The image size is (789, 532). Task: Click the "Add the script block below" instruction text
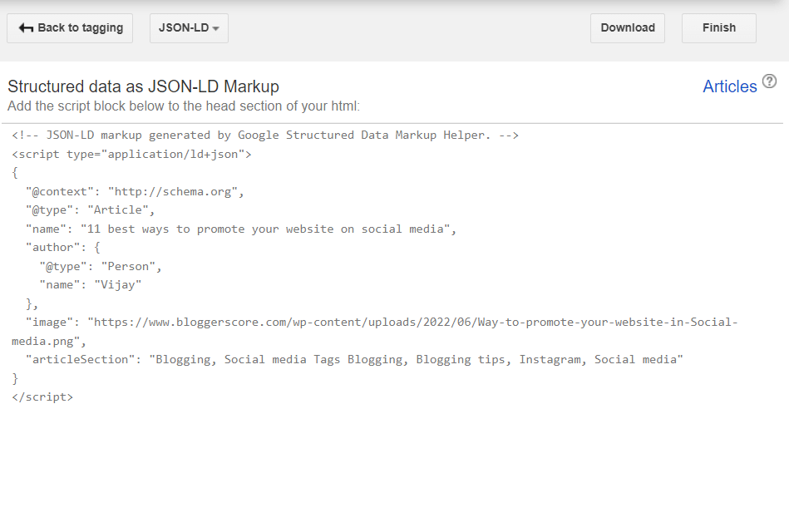coord(184,106)
